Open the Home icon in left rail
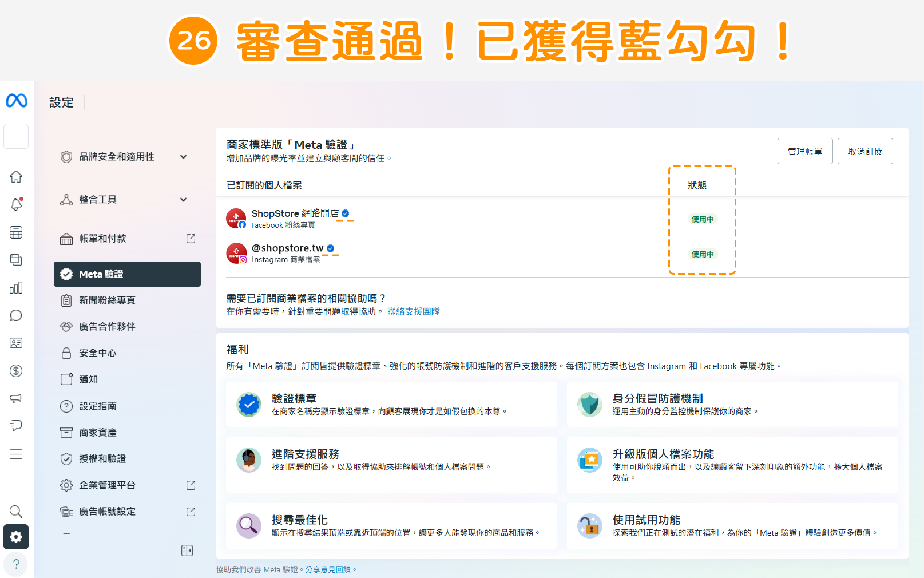924x578 pixels. click(x=16, y=176)
